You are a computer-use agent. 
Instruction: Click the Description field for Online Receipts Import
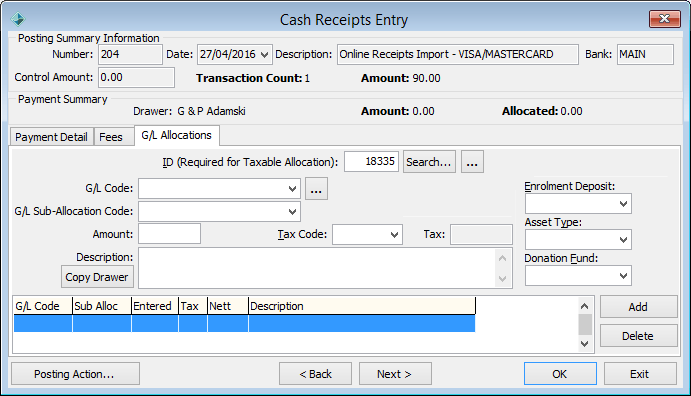pyautogui.click(x=457, y=55)
